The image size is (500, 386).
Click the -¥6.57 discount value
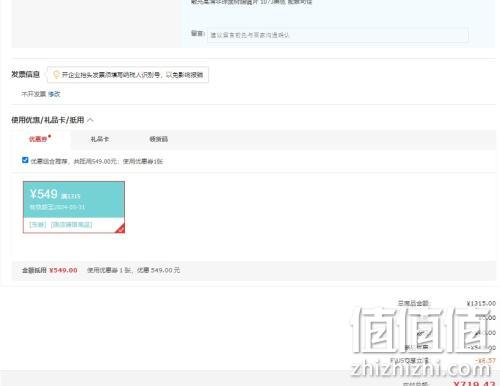click(x=486, y=361)
